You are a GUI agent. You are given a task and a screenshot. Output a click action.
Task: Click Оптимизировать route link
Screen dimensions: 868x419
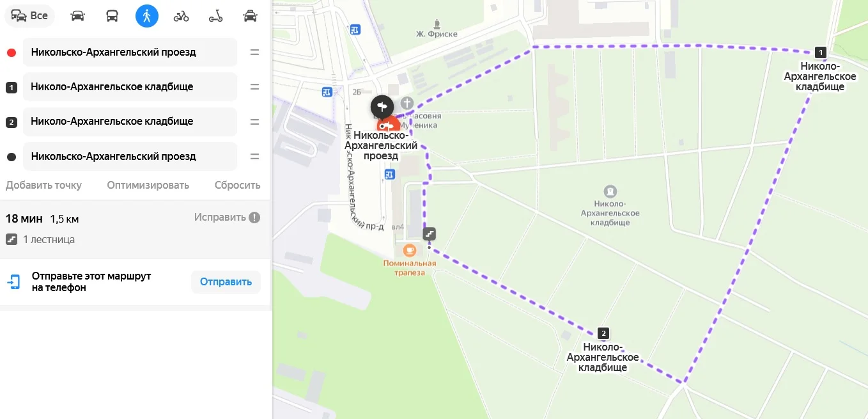tap(148, 185)
